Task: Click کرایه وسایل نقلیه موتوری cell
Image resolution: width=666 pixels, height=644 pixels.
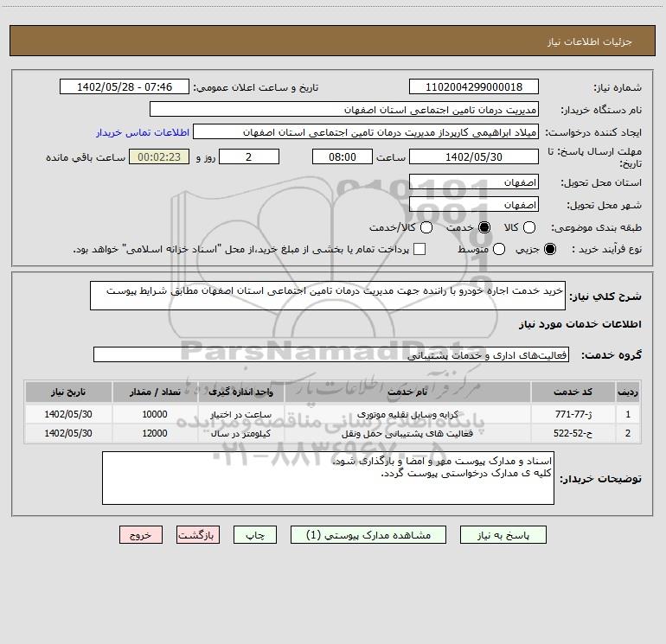Action: [x=407, y=414]
